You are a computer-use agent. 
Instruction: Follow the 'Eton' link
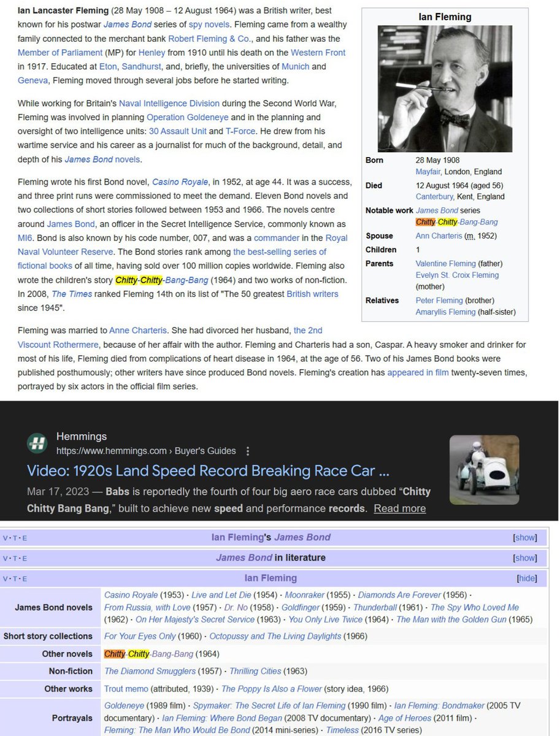[108, 67]
